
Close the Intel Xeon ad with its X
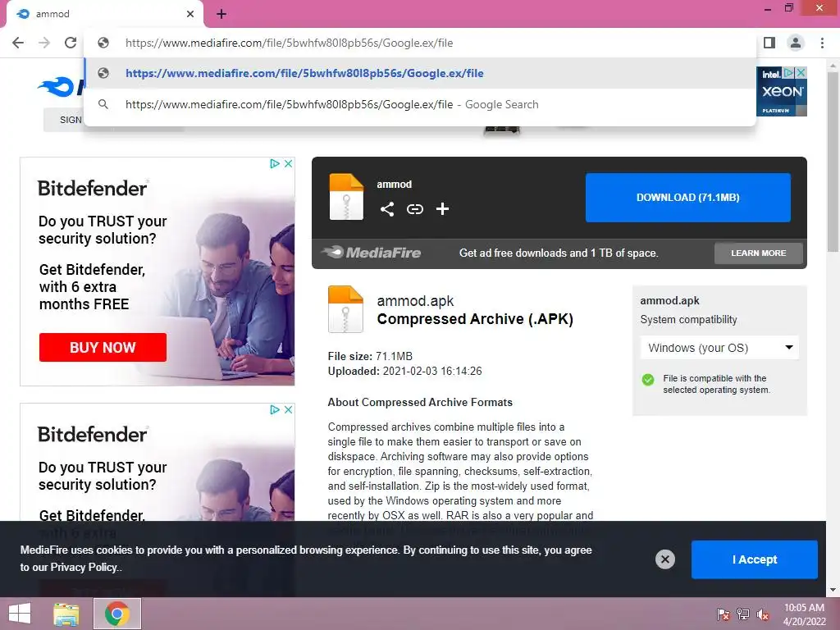[x=801, y=72]
